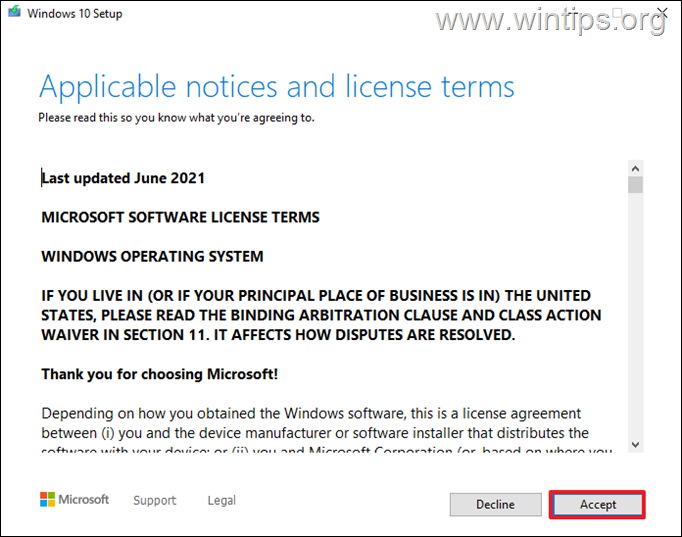Click the "Applicable notices and license terms" heading

click(277, 87)
